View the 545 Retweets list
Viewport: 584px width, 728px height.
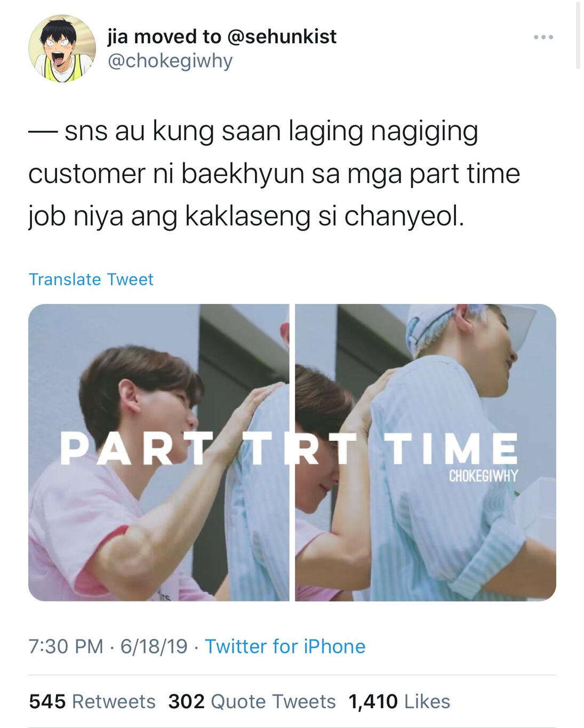click(x=92, y=701)
